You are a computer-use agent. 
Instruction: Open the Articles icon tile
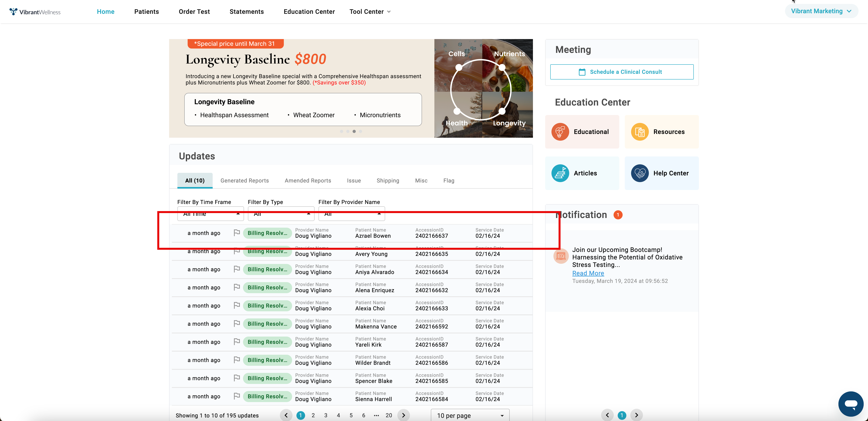click(560, 173)
